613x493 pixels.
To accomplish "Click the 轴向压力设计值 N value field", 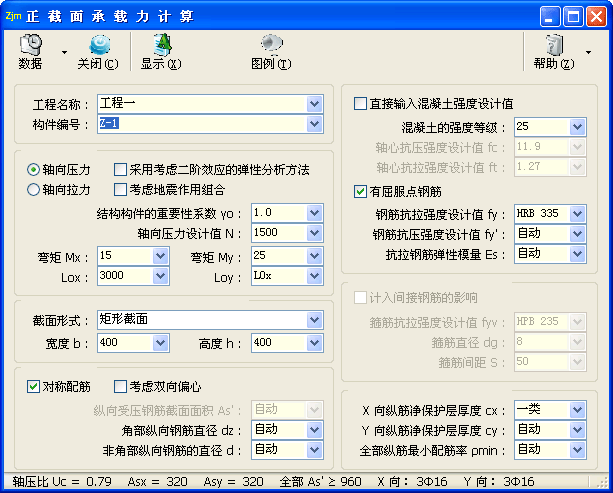I will pyautogui.click(x=278, y=233).
